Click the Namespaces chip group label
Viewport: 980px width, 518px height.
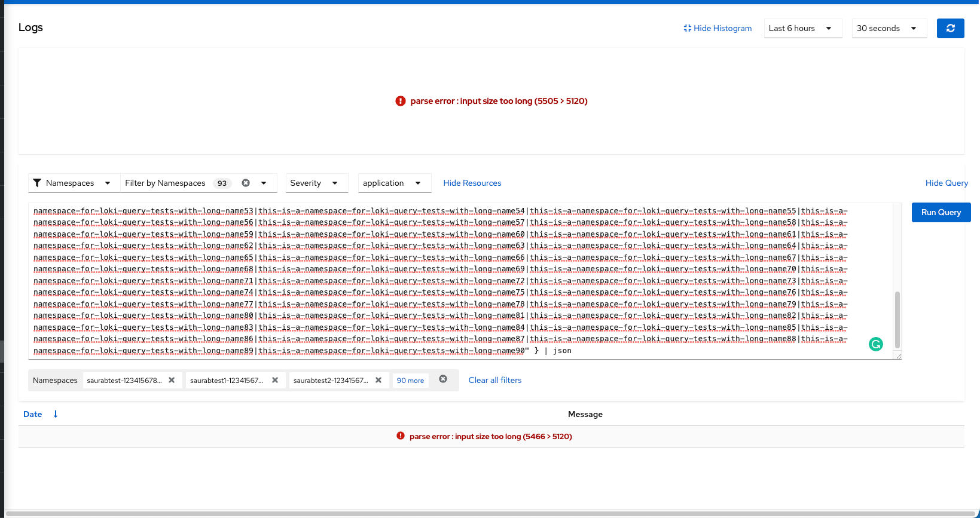point(55,380)
